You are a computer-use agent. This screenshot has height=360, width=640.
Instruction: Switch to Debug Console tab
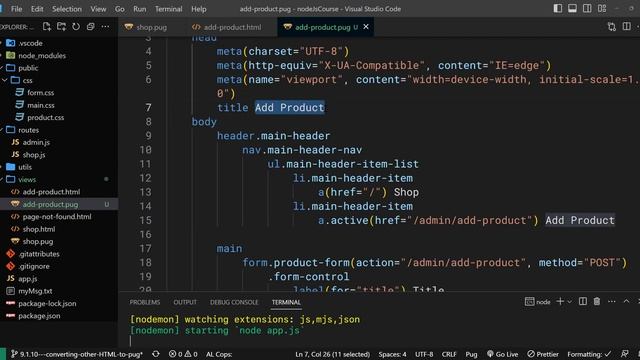(234, 302)
